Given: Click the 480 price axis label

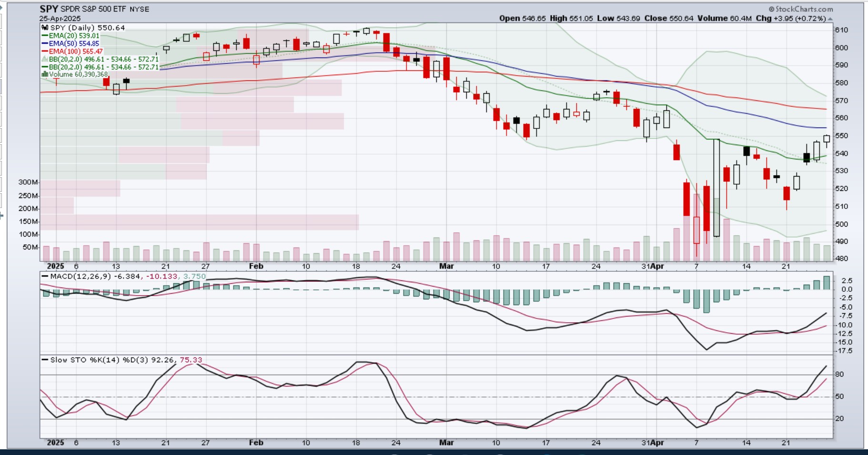Looking at the screenshot, I should (x=841, y=258).
